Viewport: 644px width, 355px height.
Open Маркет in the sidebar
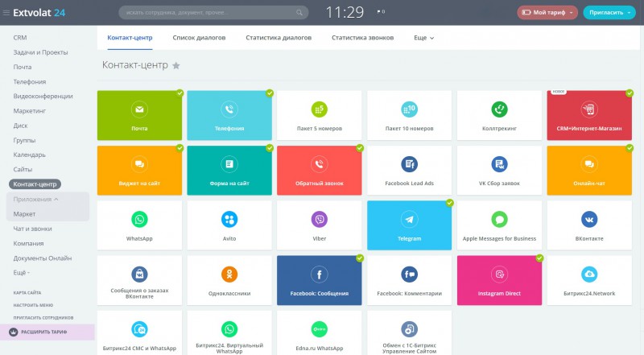coord(24,214)
